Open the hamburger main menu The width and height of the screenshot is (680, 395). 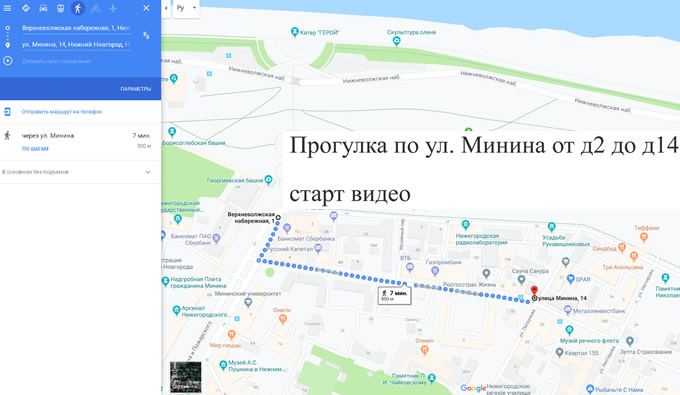click(x=7, y=8)
